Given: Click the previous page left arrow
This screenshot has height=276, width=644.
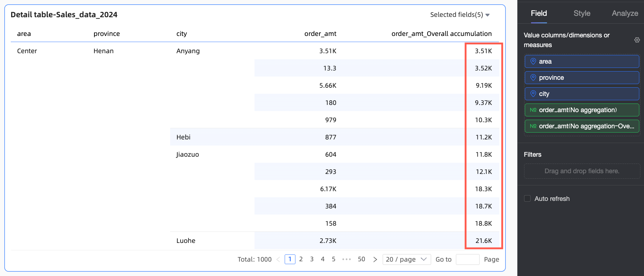Looking at the screenshot, I should (278, 259).
